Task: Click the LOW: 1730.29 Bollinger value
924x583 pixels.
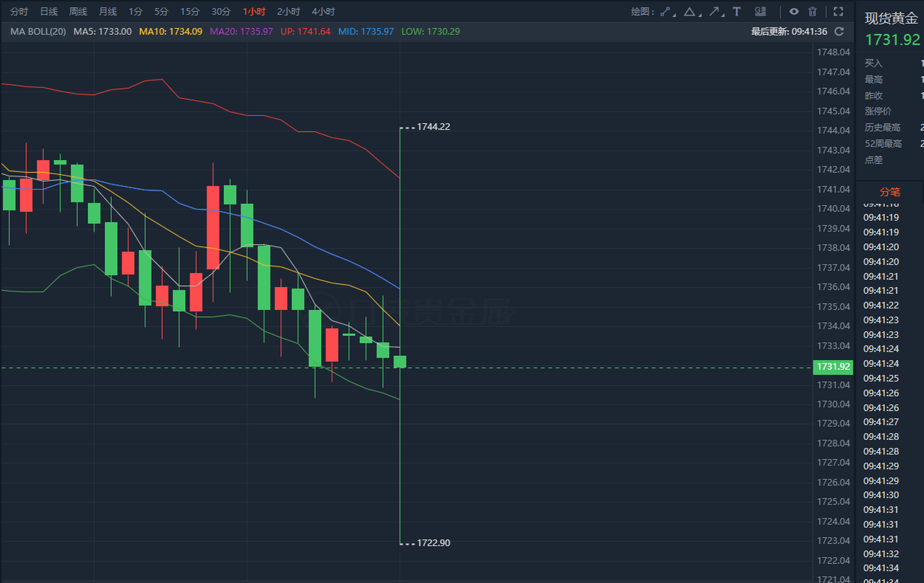Action: pos(431,32)
